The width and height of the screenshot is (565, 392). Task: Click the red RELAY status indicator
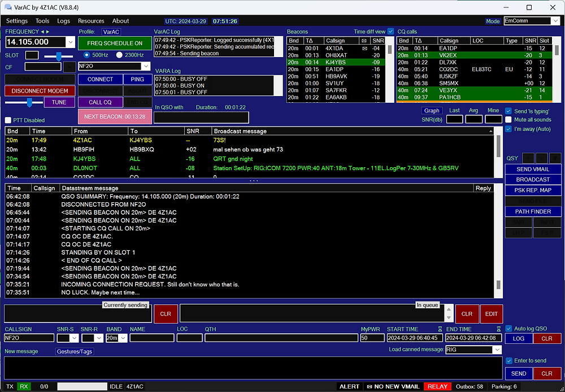click(437, 386)
